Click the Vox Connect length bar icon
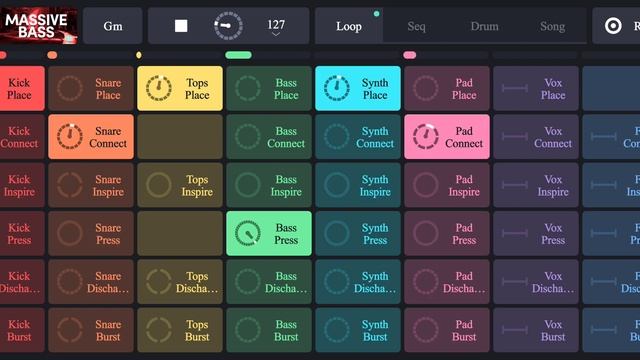640x360 pixels. point(514,136)
